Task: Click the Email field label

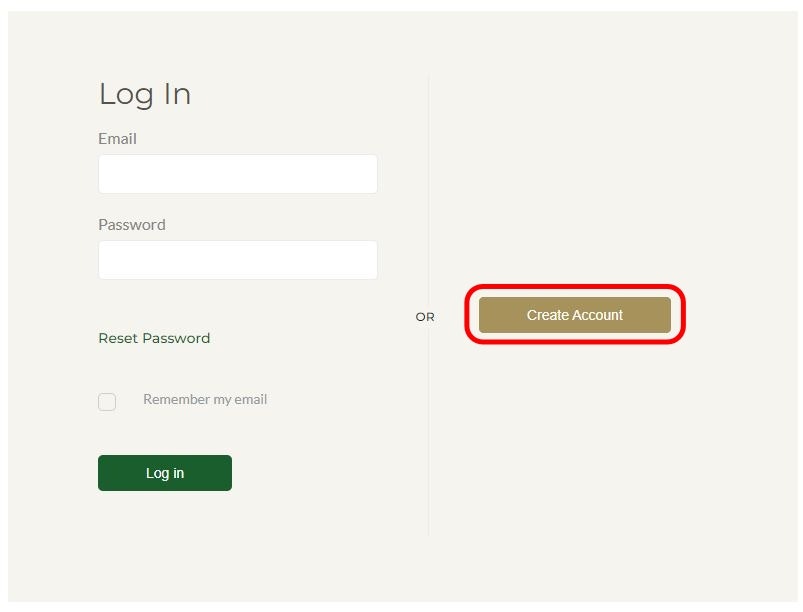Action: click(117, 139)
